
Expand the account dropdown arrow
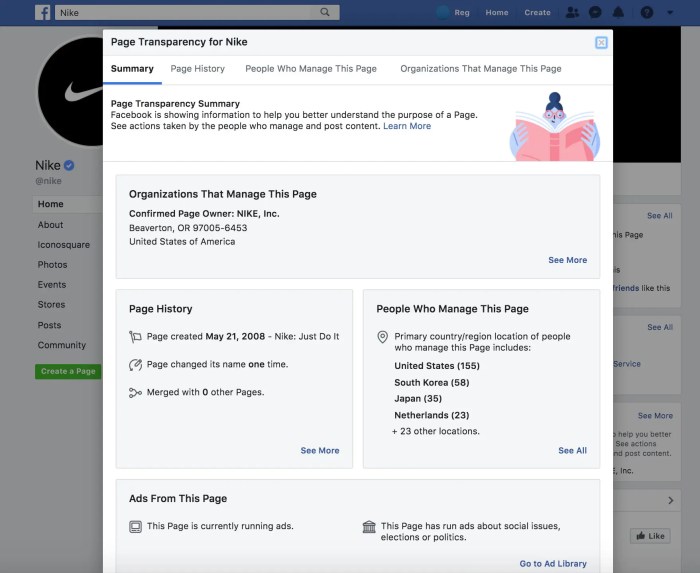click(x=670, y=13)
